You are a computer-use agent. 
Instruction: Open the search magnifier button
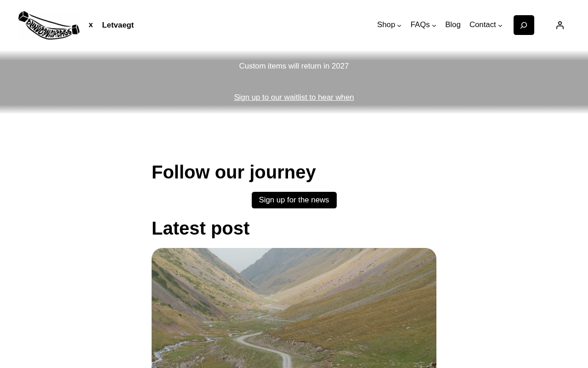tap(524, 25)
